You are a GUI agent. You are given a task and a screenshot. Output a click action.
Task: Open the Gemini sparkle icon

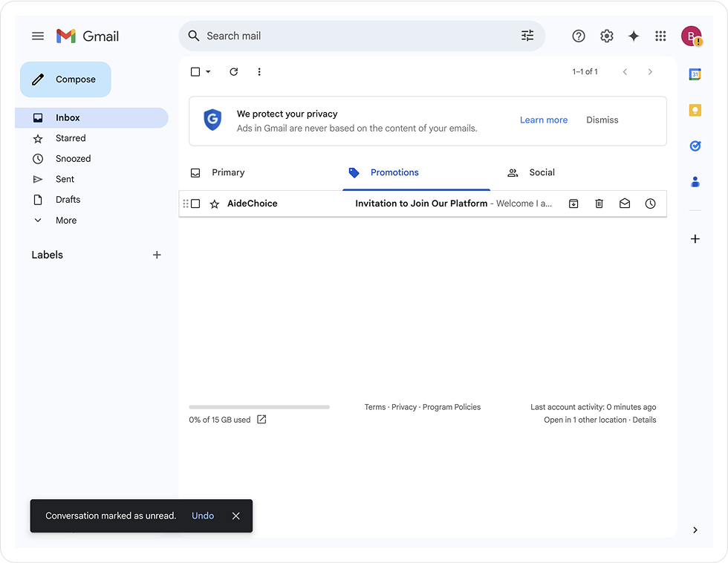[633, 36]
